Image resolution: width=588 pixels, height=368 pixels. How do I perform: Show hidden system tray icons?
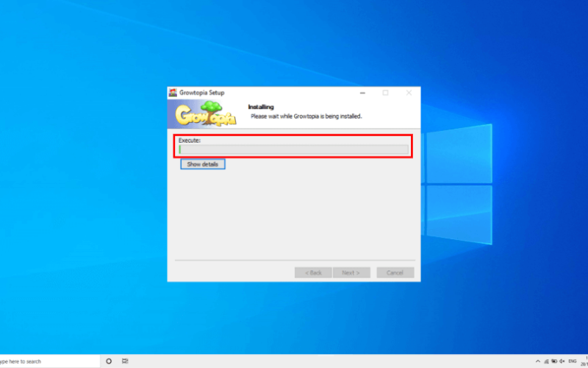538,361
